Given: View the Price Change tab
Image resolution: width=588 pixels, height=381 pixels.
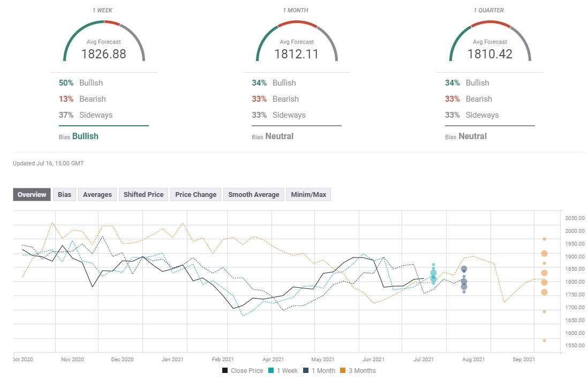Looking at the screenshot, I should click(x=195, y=194).
